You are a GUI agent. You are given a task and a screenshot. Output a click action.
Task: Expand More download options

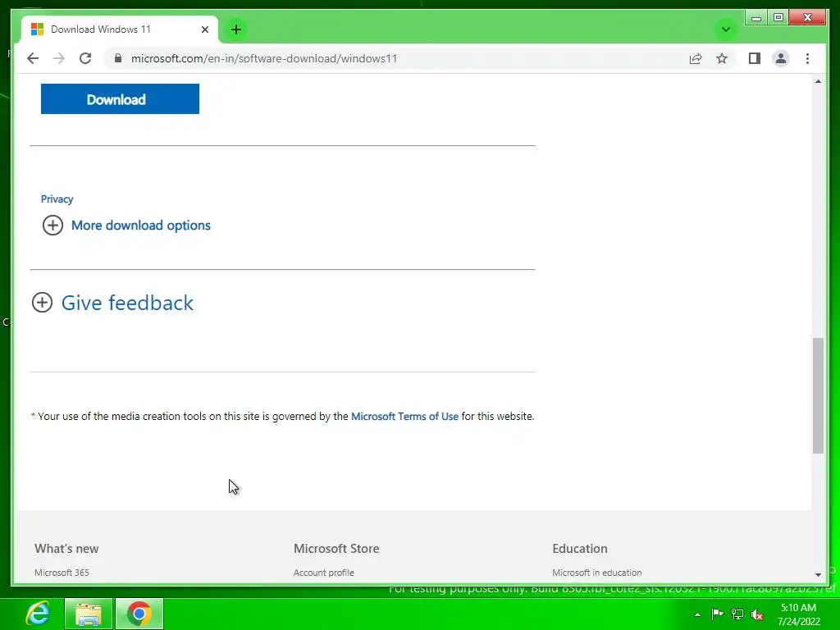click(126, 225)
